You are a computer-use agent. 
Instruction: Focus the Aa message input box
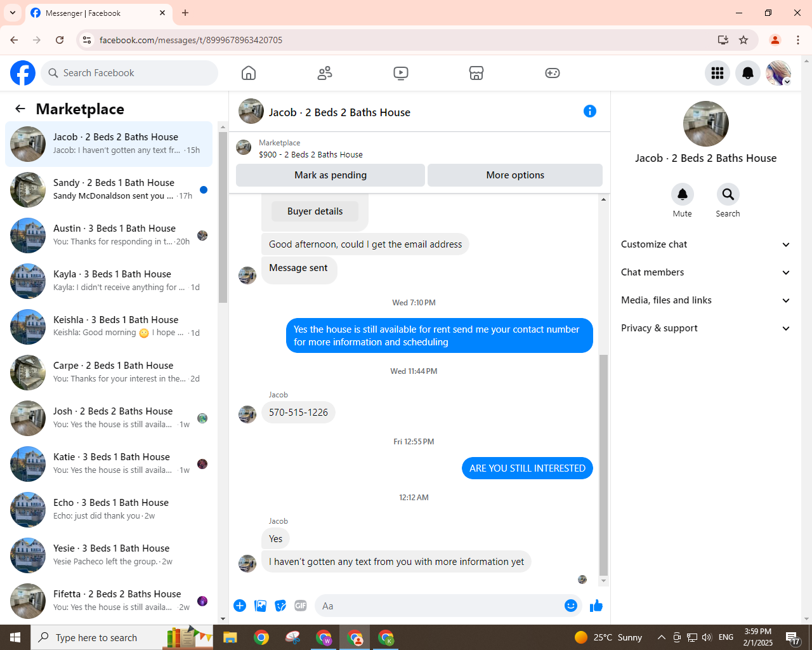[441, 606]
